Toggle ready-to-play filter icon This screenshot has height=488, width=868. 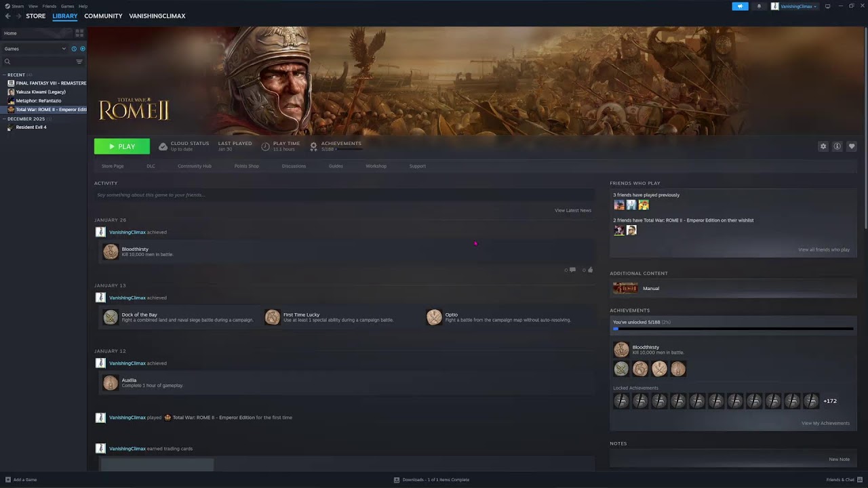[x=83, y=49]
